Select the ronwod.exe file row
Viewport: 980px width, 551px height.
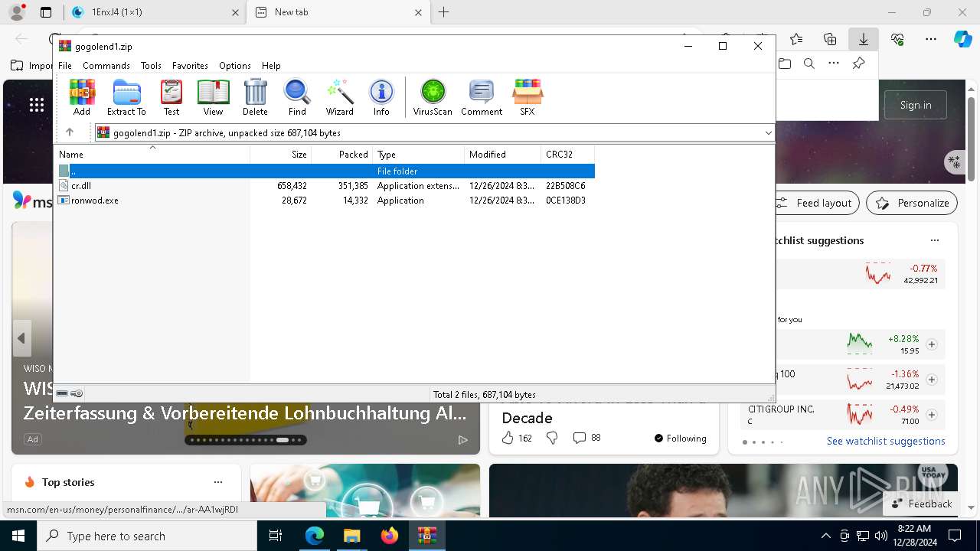click(x=325, y=201)
